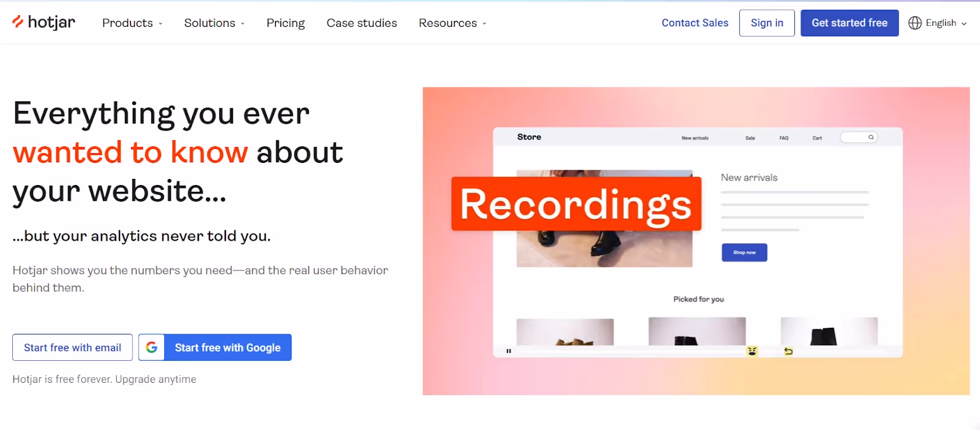Open the Solutions dropdown menu
980x430 pixels.
[x=214, y=23]
